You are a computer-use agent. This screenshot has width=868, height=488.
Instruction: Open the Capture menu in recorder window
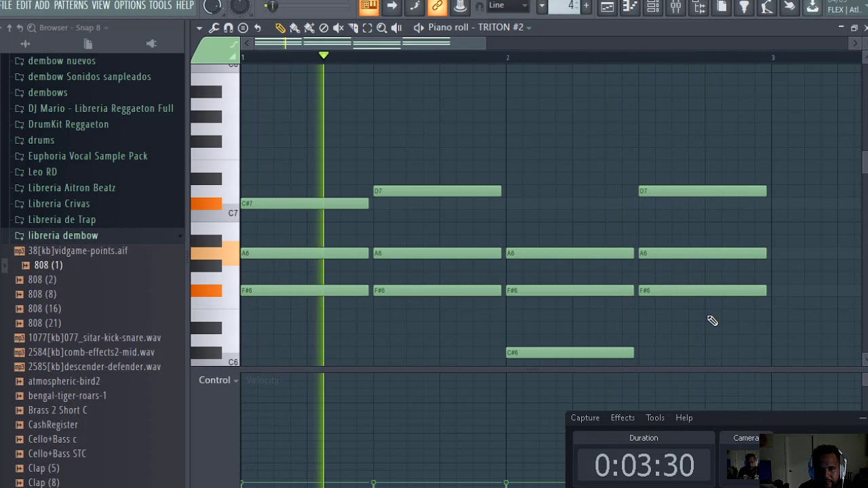coord(585,418)
